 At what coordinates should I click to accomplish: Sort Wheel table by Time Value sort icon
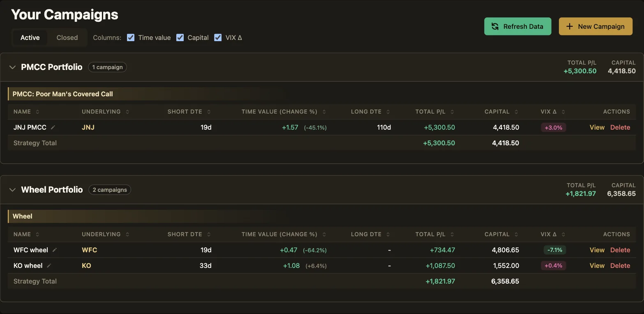tap(324, 235)
